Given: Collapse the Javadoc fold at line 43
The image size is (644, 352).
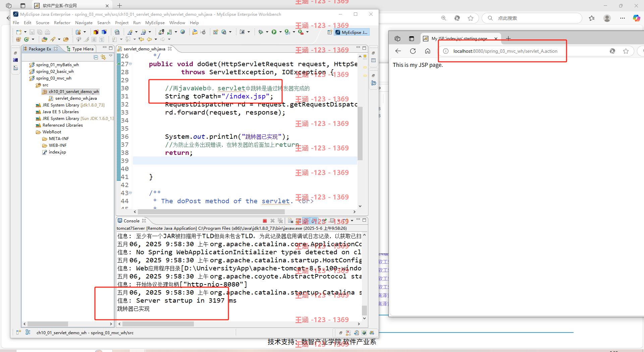Looking at the screenshot, I should [130, 193].
